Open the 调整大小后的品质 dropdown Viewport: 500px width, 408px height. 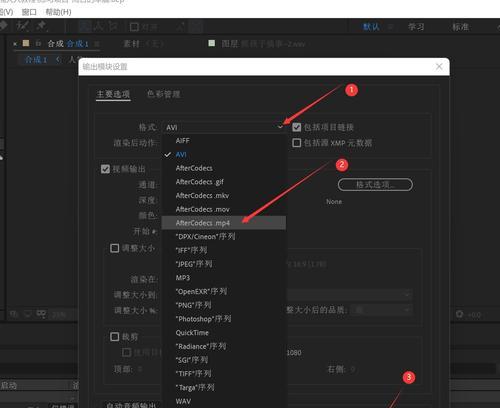pyautogui.click(x=382, y=310)
